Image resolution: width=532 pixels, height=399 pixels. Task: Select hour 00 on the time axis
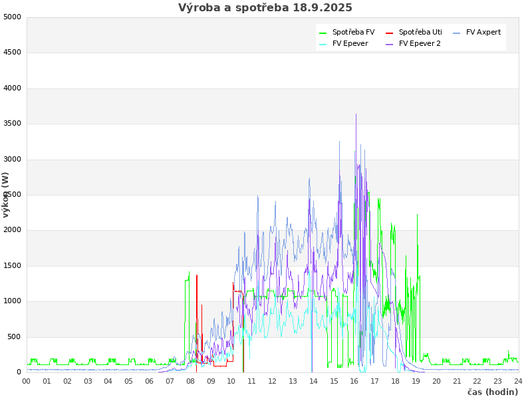tap(27, 381)
